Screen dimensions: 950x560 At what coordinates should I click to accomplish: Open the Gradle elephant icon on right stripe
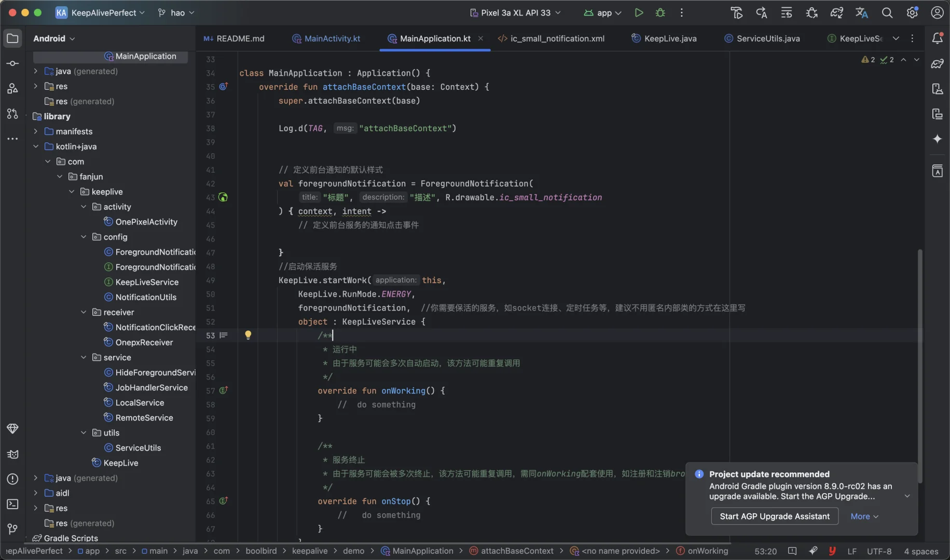click(x=937, y=63)
